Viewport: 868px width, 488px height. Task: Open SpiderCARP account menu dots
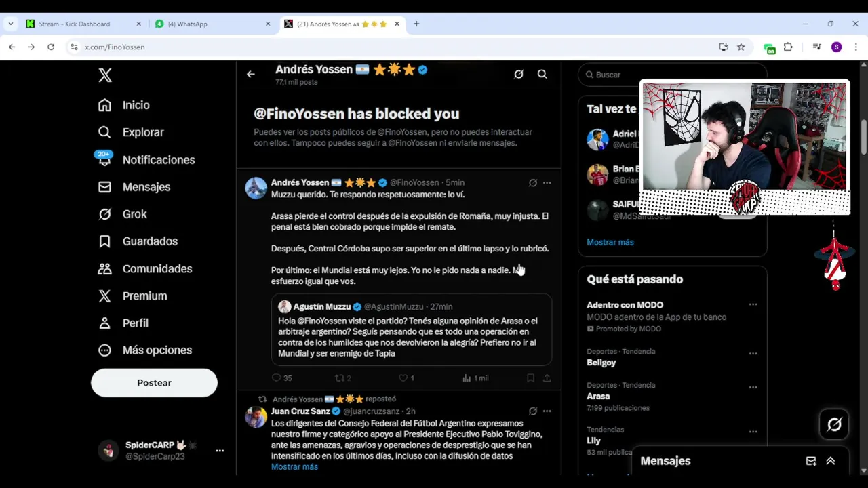pyautogui.click(x=220, y=450)
